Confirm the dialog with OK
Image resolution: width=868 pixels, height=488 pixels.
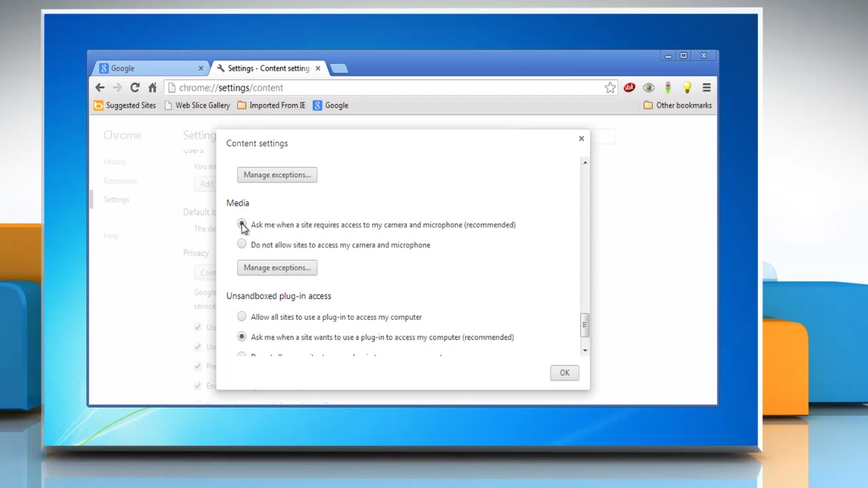coord(564,373)
